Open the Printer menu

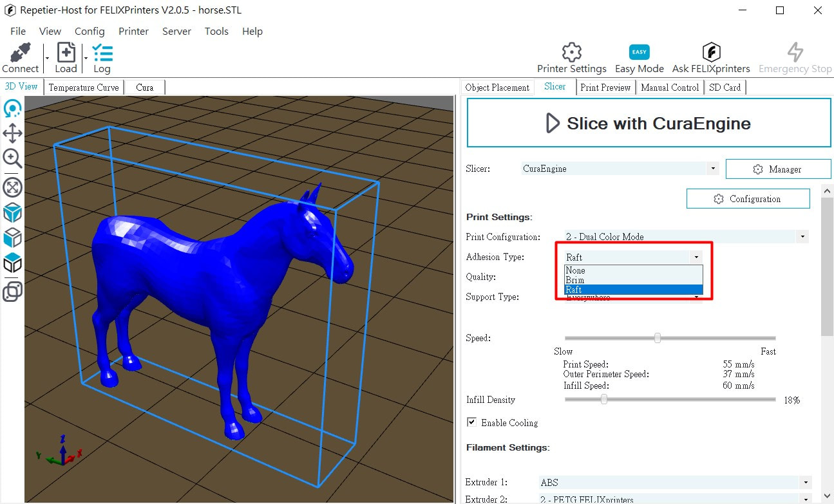pos(133,31)
